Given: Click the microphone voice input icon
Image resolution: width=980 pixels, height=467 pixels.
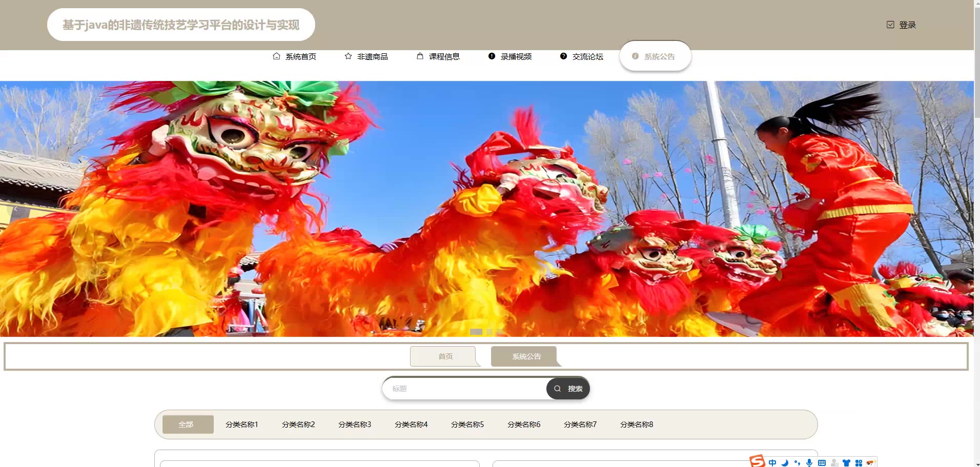Looking at the screenshot, I should point(809,463).
